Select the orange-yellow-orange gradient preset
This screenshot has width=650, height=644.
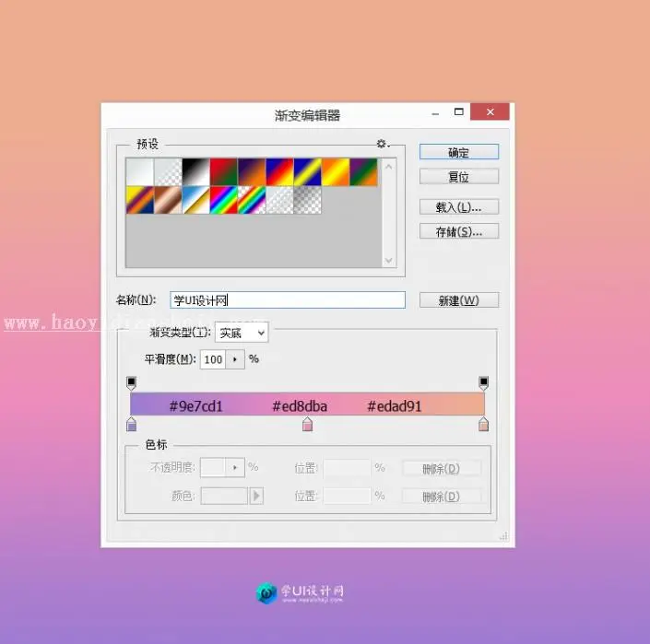[336, 172]
